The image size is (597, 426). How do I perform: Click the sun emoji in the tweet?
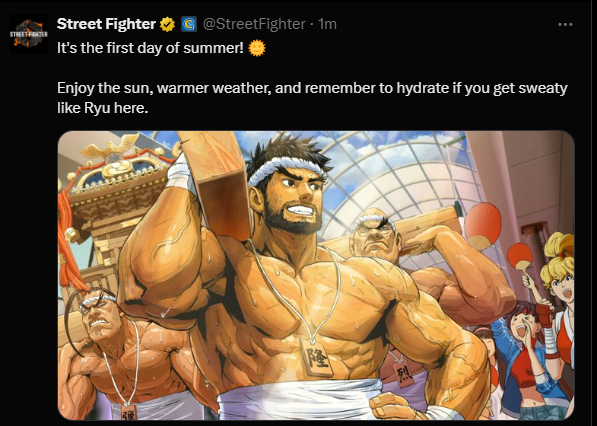[257, 48]
